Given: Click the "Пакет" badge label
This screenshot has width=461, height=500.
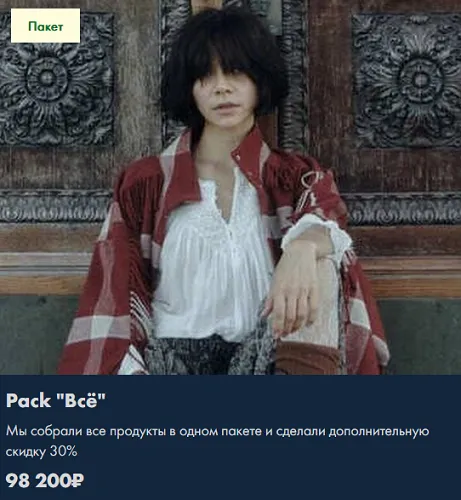Looking at the screenshot, I should pos(45,26).
